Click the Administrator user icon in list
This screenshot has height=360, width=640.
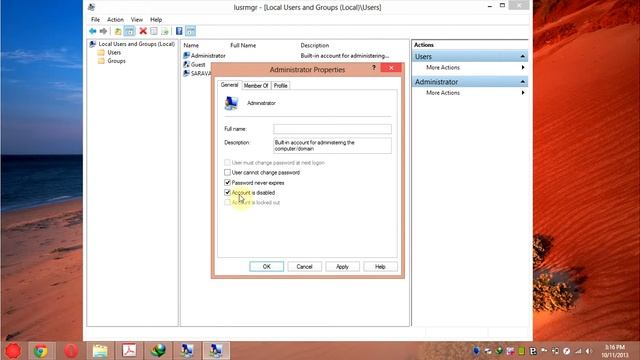[187, 56]
